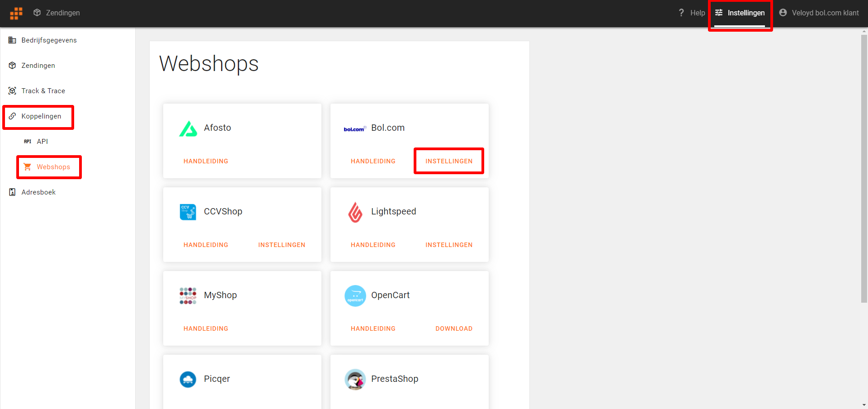
Task: Collapse the Koppelingen sidebar section
Action: [x=38, y=116]
